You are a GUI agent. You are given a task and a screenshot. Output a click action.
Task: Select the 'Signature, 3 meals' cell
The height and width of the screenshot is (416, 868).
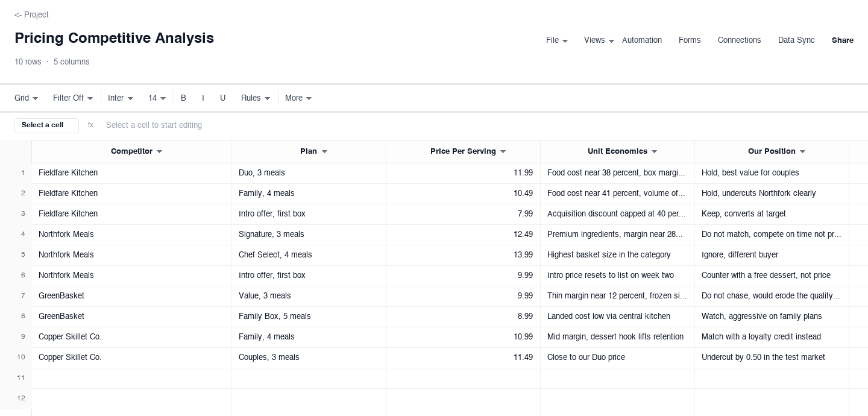(x=309, y=235)
